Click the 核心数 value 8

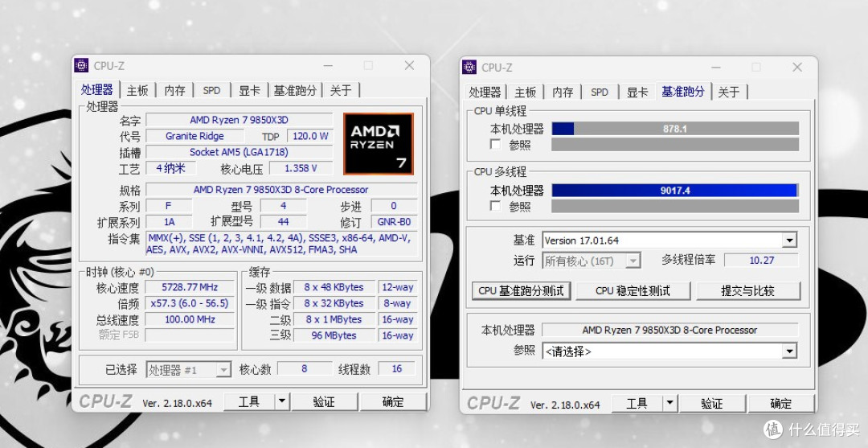[305, 369]
